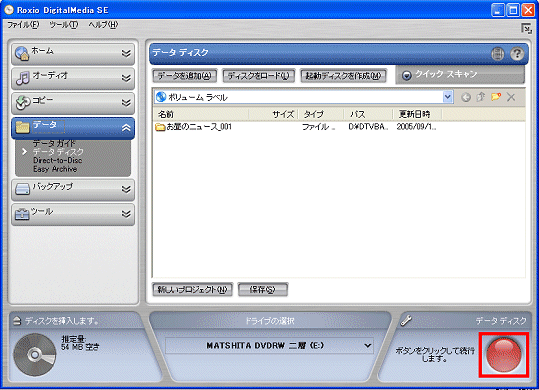
Task: Click the Tools toolbox icon
Action: tap(22, 214)
